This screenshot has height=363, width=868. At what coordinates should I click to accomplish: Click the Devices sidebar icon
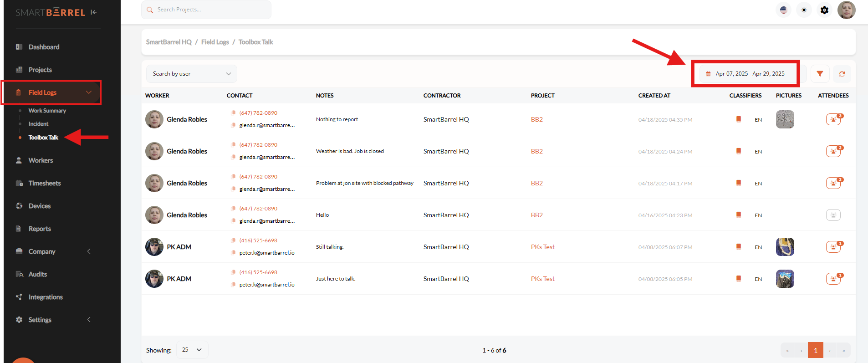point(19,206)
